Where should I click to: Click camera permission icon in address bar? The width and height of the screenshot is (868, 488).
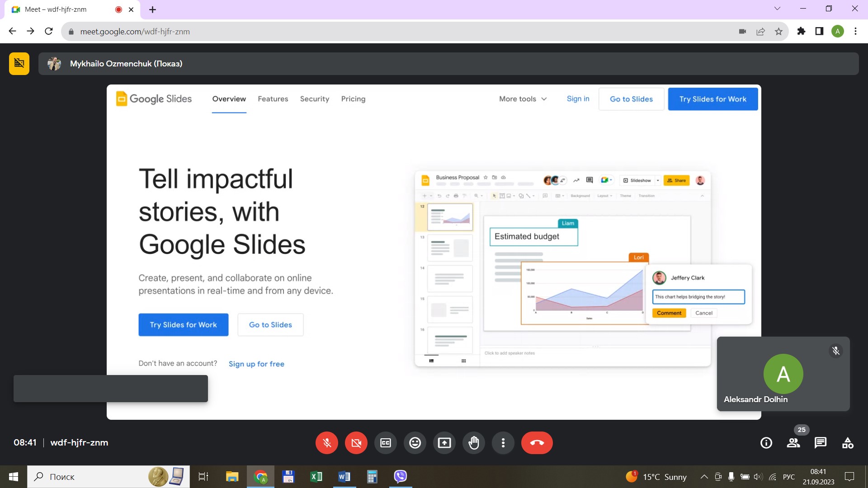pos(742,31)
